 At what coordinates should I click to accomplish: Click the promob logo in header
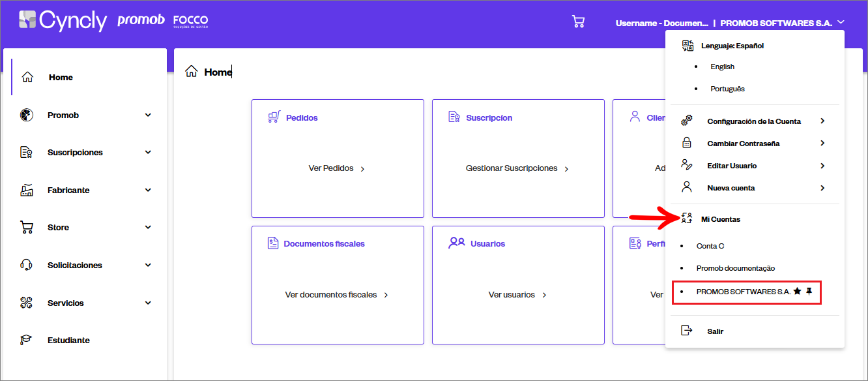[x=141, y=21]
